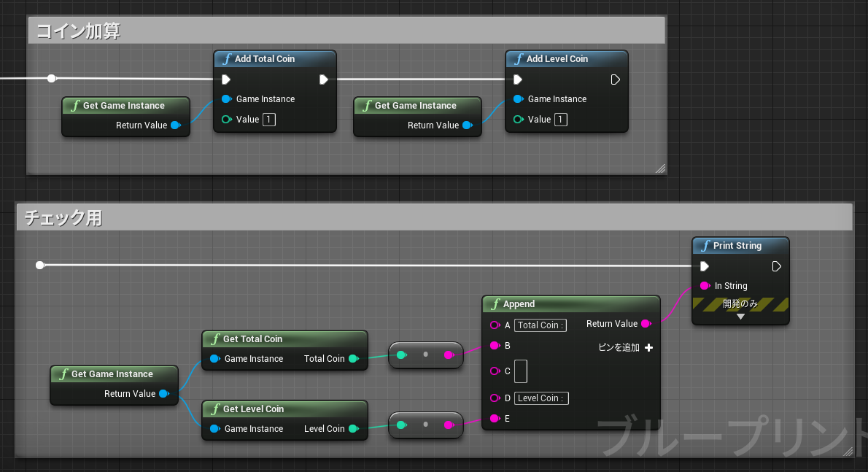Click Game Instance pin on Add Total Coin

click(226, 99)
